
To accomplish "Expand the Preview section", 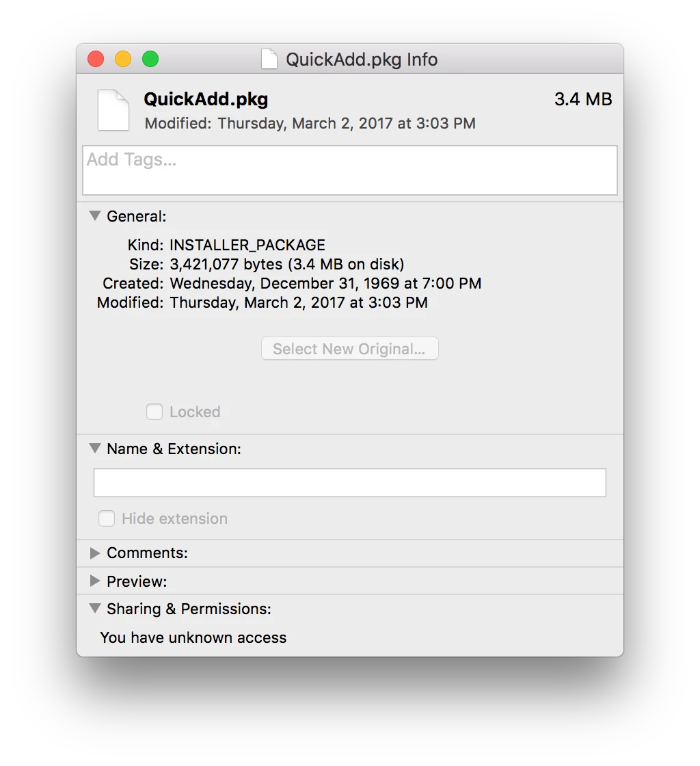I will coord(95,581).
